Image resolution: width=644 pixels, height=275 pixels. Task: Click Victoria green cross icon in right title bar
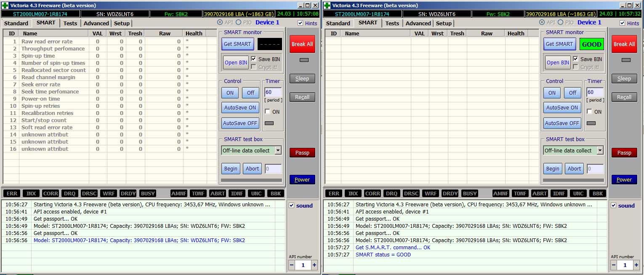click(x=327, y=5)
